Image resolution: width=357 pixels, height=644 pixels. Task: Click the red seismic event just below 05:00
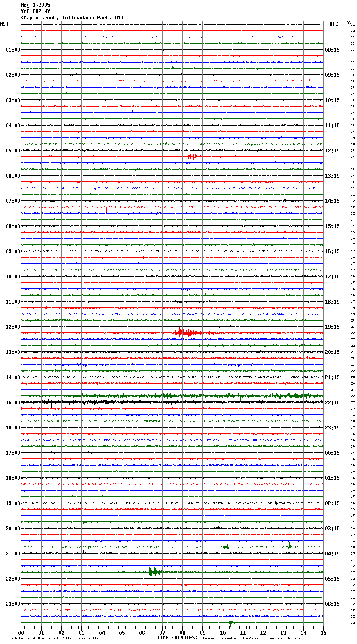tap(192, 156)
